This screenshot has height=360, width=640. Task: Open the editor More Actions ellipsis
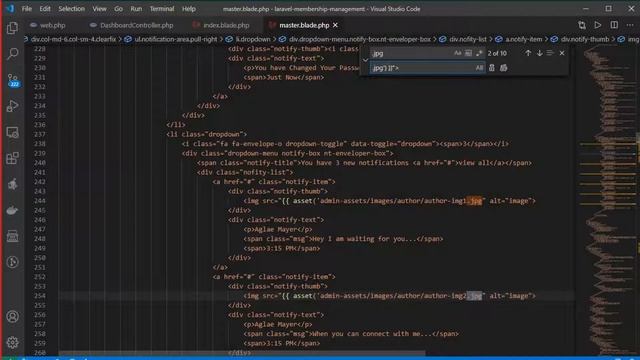coord(630,25)
